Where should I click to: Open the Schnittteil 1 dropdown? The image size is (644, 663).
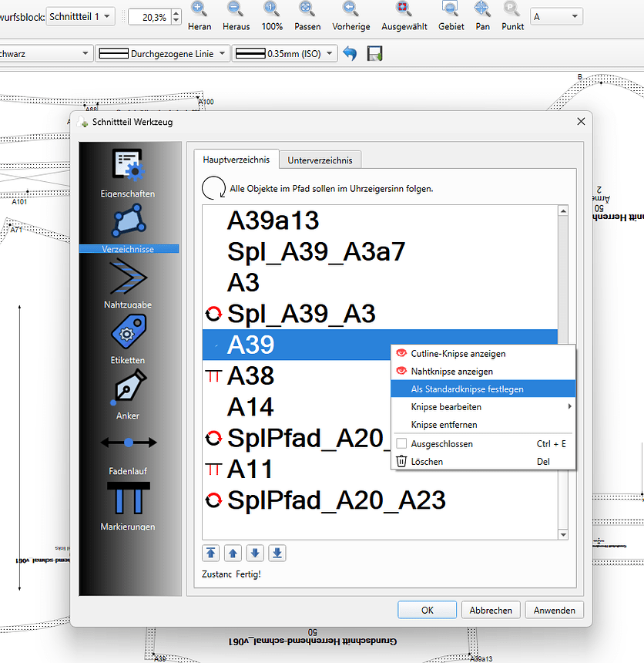pos(80,17)
